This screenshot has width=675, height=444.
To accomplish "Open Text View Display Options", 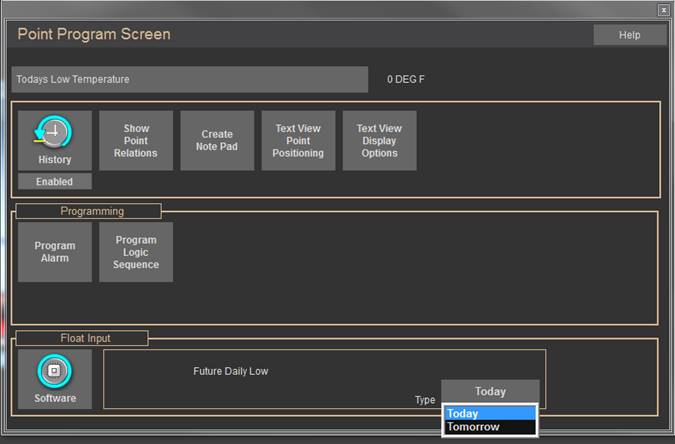I will [x=379, y=141].
